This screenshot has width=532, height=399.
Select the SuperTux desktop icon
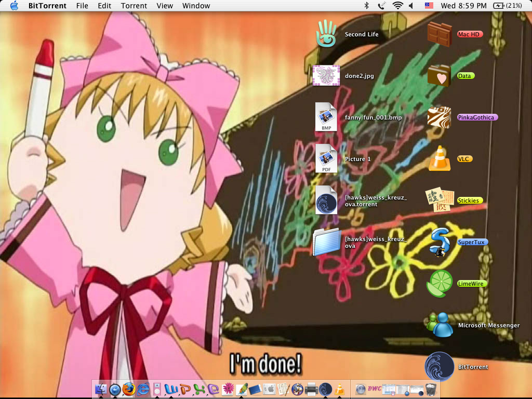click(440, 242)
